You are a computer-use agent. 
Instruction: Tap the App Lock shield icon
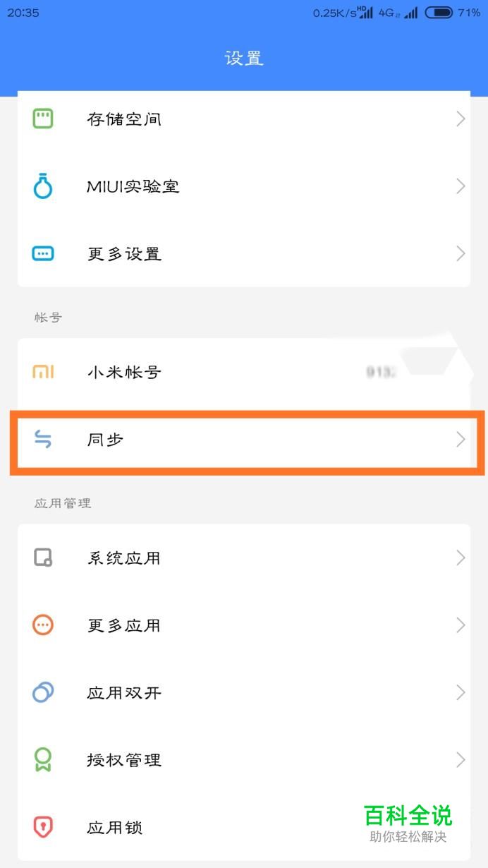(x=43, y=827)
